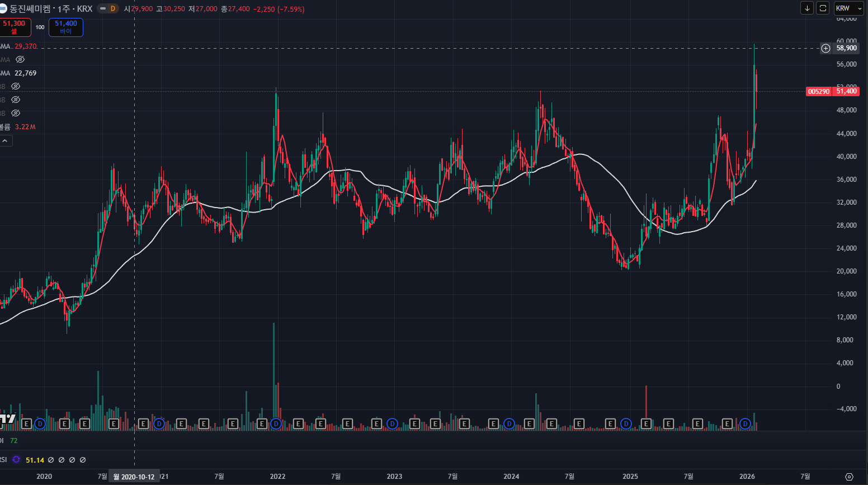The width and height of the screenshot is (868, 485).
Task: Collapse the indicator legend with chevron
Action: 5,141
